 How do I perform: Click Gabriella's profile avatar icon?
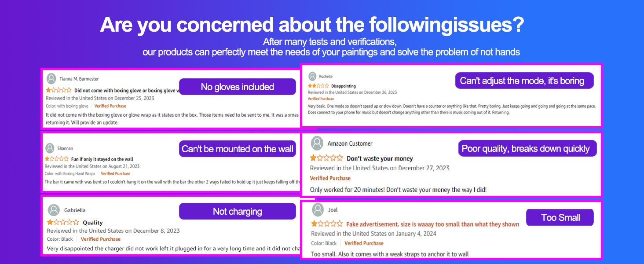[x=54, y=210]
